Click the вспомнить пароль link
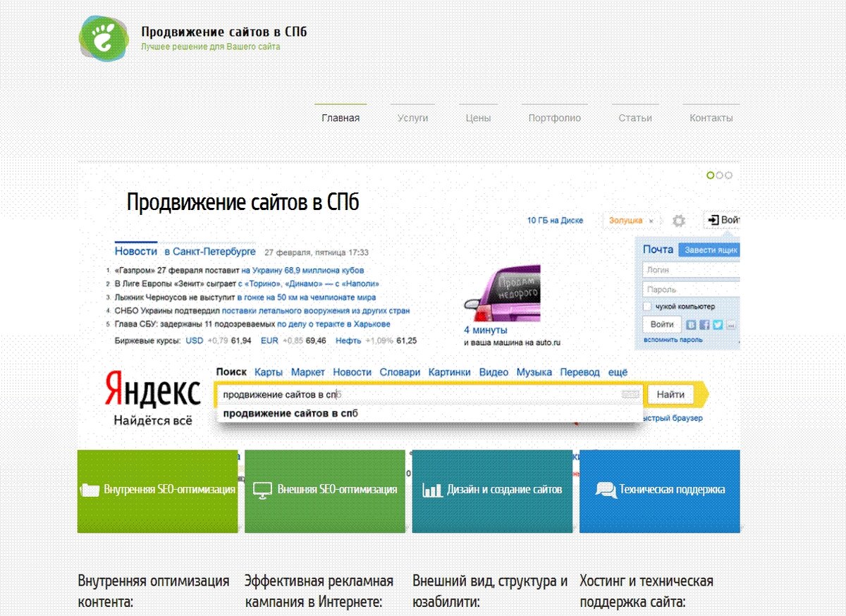 pos(673,340)
